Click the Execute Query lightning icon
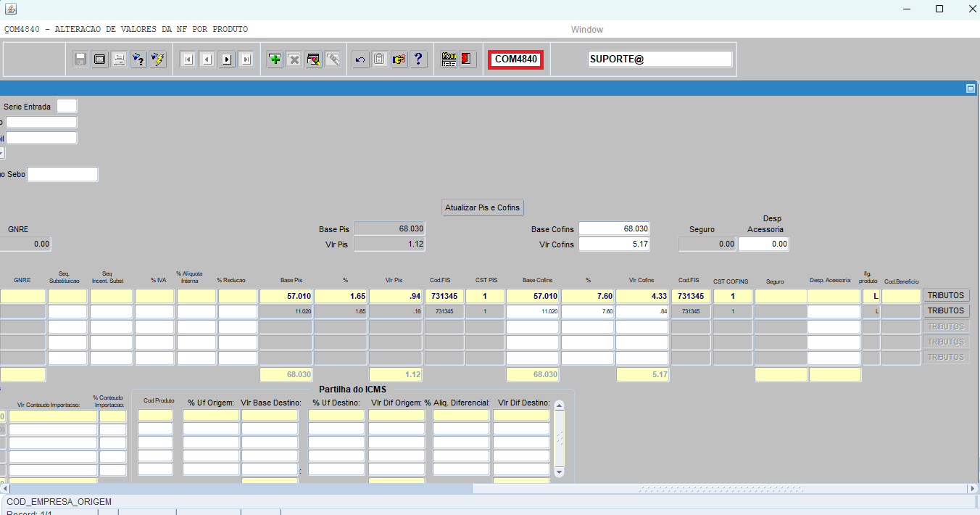Viewport: 980px width, 515px height. pos(157,59)
